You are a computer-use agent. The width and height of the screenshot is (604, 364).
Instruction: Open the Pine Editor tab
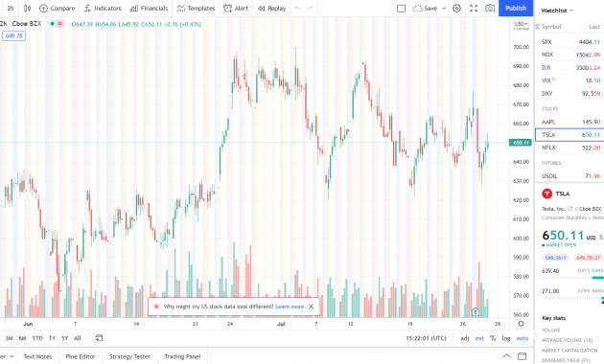pos(81,356)
